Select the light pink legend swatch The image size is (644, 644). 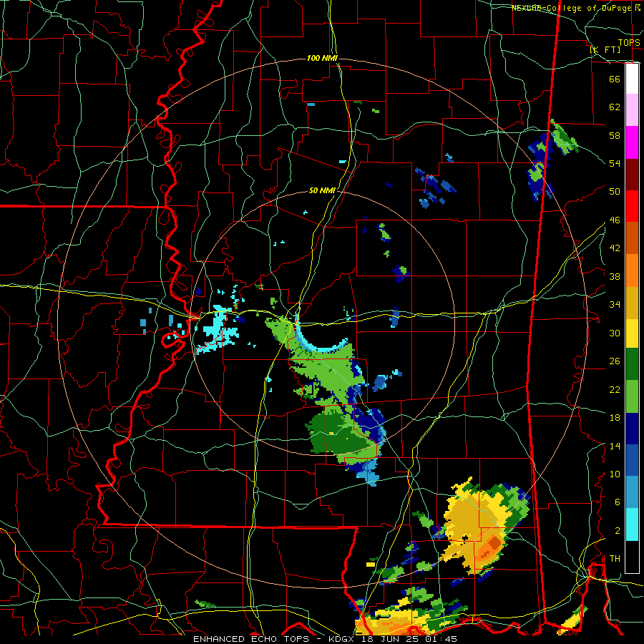tap(632, 110)
